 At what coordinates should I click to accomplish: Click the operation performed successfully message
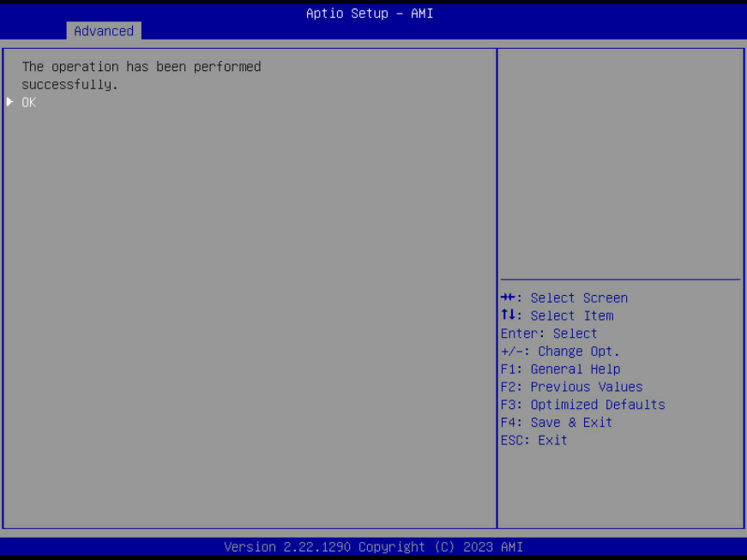tap(141, 75)
